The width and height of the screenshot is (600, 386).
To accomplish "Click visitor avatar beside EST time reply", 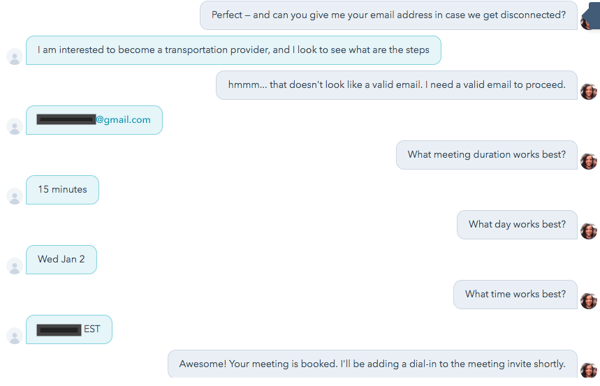I will [15, 336].
